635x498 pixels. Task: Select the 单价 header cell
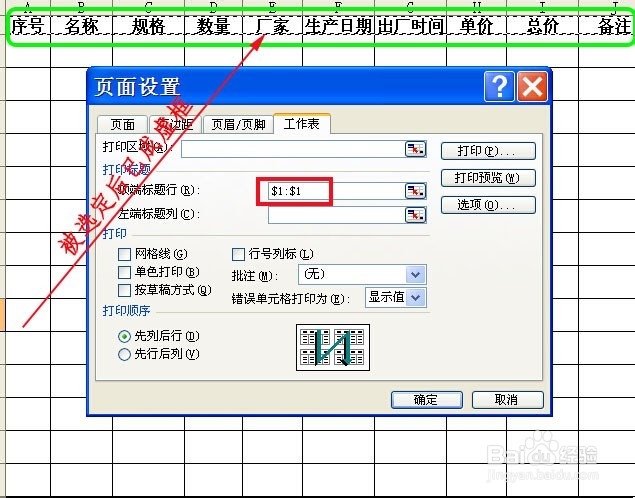coord(476,26)
